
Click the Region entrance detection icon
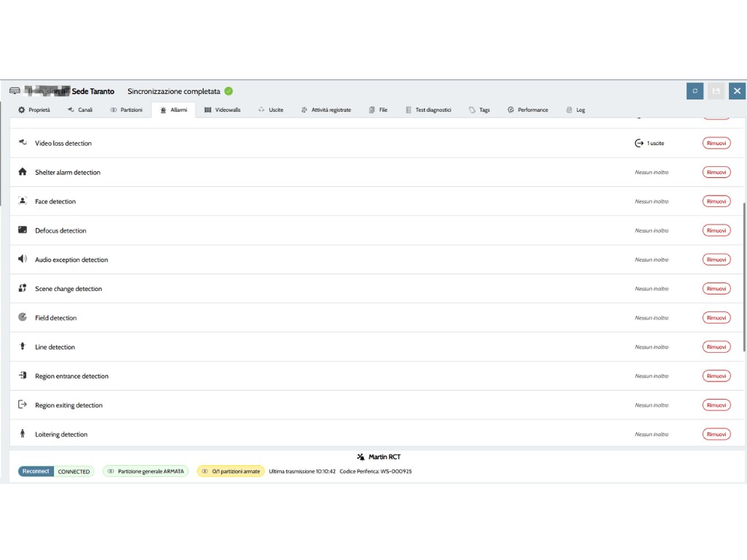pos(23,375)
